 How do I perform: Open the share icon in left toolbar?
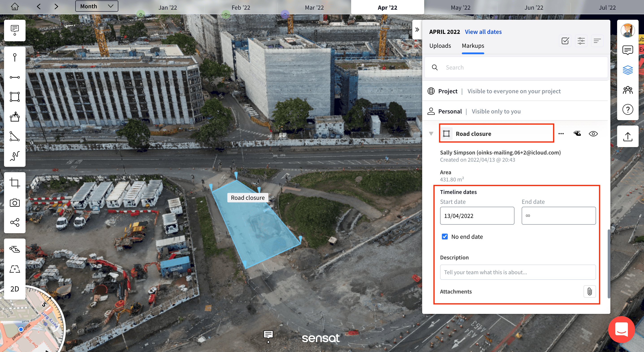click(x=15, y=222)
